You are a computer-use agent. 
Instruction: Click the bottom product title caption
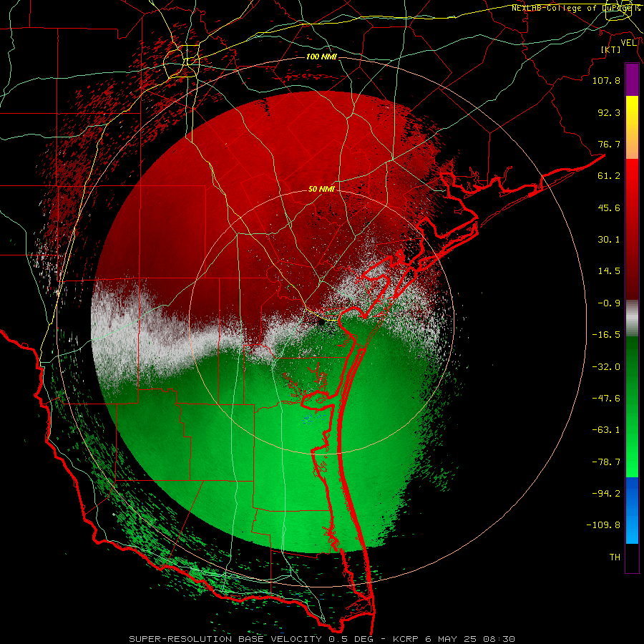[x=321, y=639]
